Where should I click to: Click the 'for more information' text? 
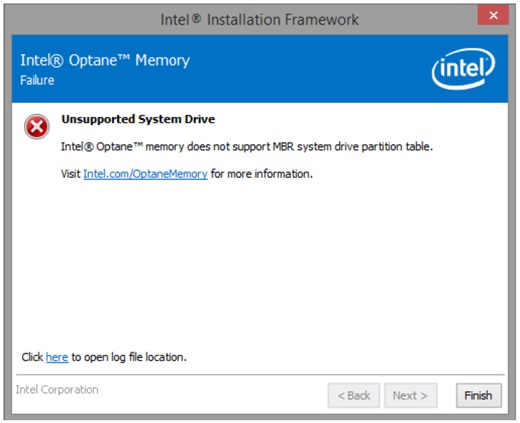point(262,174)
